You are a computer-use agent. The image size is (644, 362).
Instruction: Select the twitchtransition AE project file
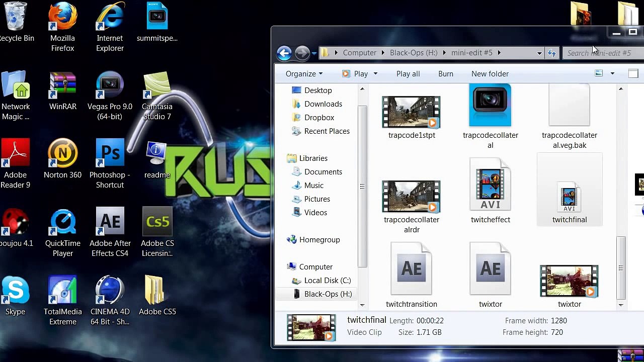click(412, 276)
